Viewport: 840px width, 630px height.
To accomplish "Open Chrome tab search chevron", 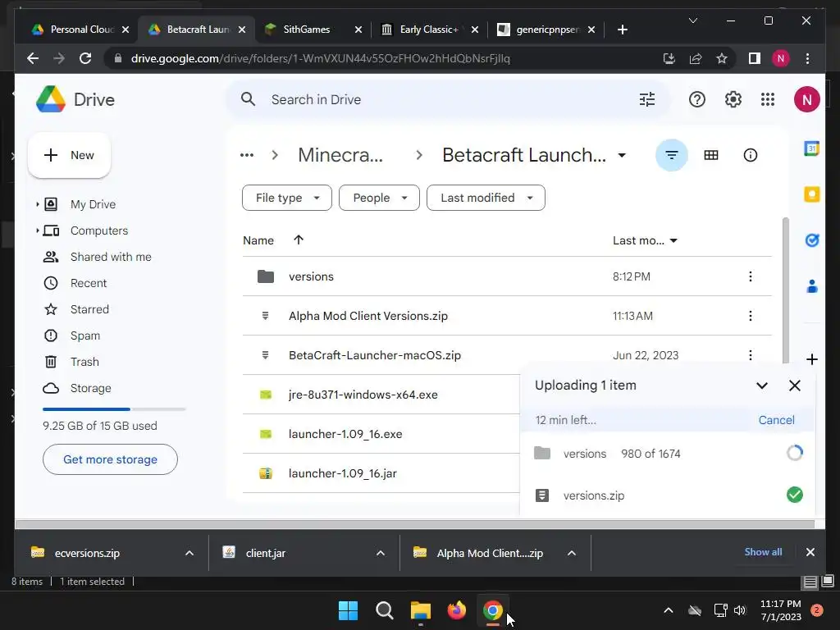I will (x=692, y=21).
